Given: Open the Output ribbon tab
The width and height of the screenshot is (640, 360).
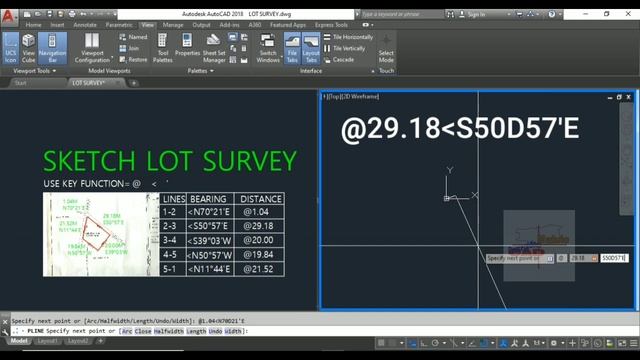Looking at the screenshot, I should click(x=201, y=25).
